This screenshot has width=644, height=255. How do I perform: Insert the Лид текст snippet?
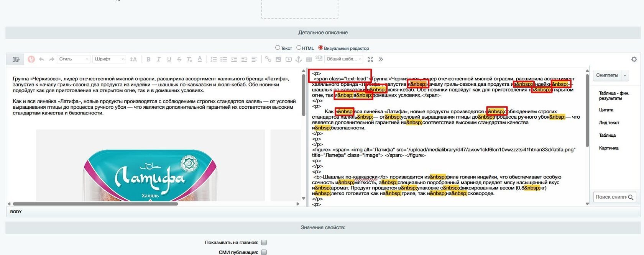click(x=609, y=123)
